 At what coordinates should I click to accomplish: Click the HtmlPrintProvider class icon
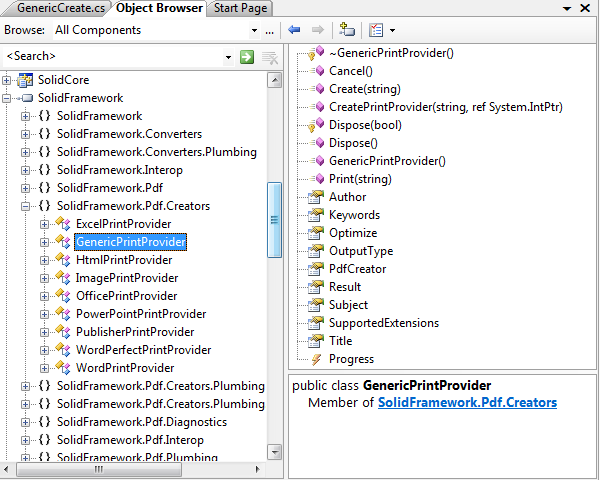(x=63, y=260)
